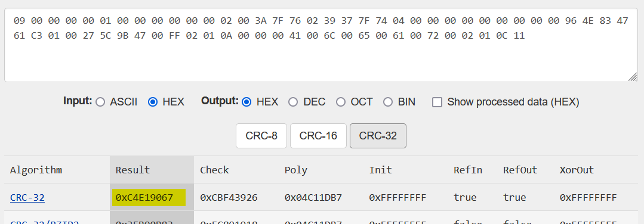Click the Input: label
Viewport: 644px width, 224px height.
tap(78, 101)
